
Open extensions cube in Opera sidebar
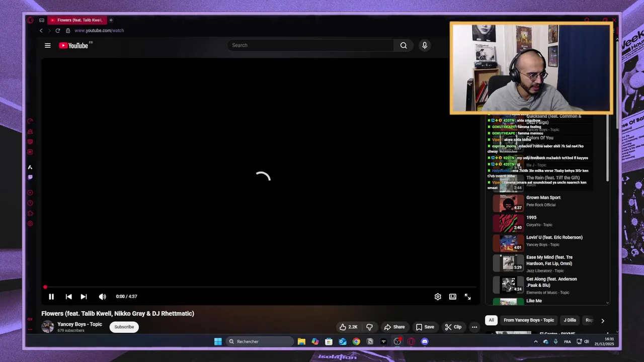(30, 214)
